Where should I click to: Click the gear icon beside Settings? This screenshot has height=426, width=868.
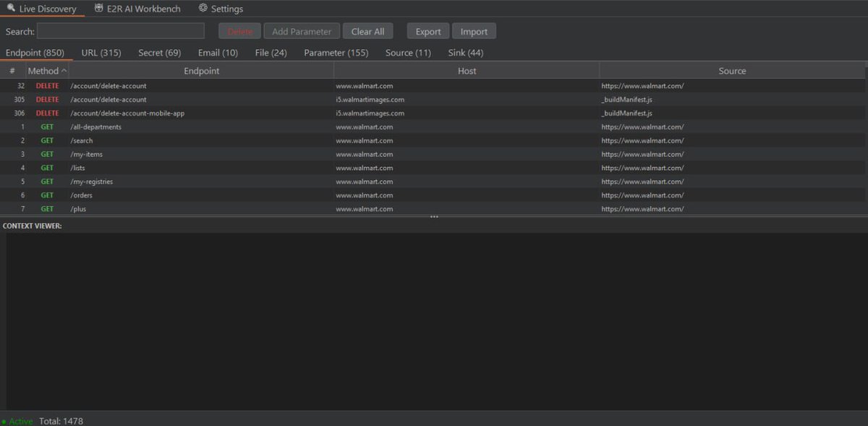[x=203, y=9]
